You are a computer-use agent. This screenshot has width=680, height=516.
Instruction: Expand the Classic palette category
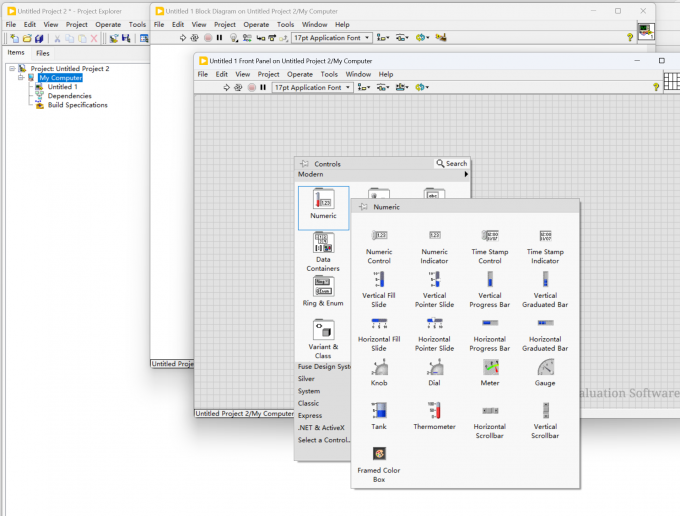[x=308, y=403]
